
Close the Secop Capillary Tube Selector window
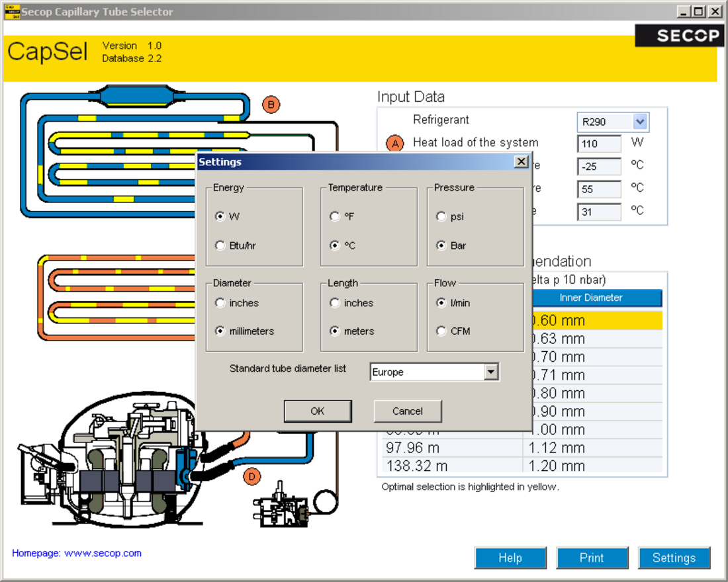click(715, 12)
